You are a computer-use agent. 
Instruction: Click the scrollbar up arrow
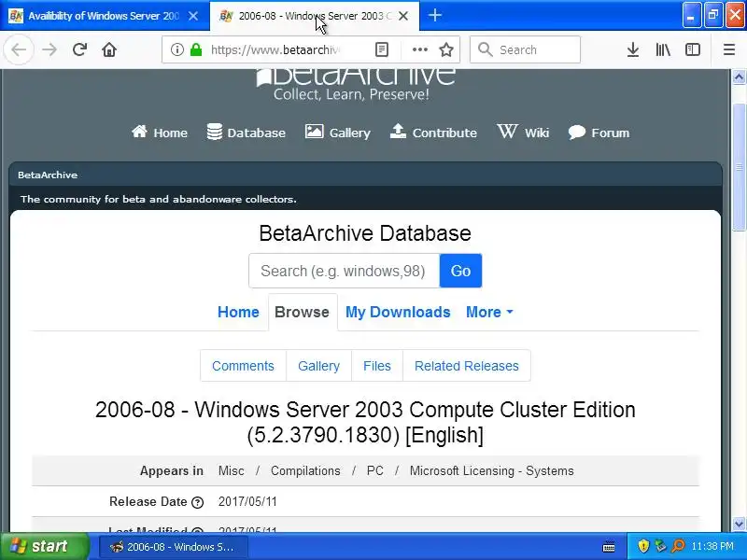coord(739,77)
